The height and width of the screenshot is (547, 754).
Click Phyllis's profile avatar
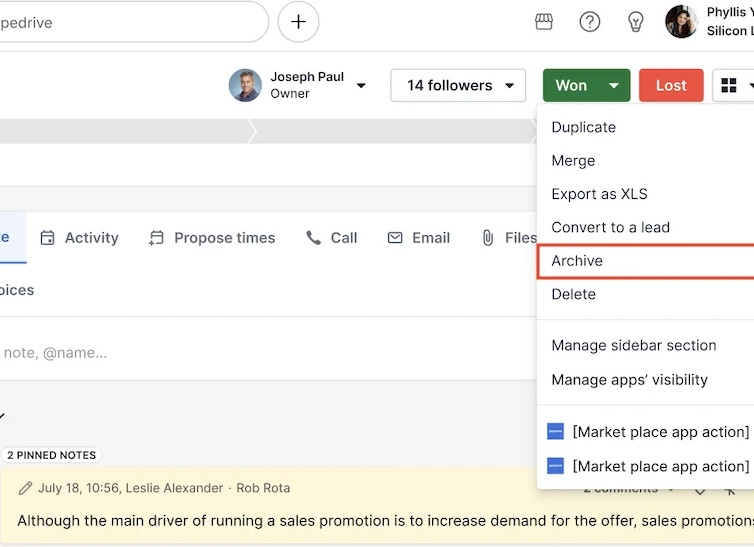[681, 22]
